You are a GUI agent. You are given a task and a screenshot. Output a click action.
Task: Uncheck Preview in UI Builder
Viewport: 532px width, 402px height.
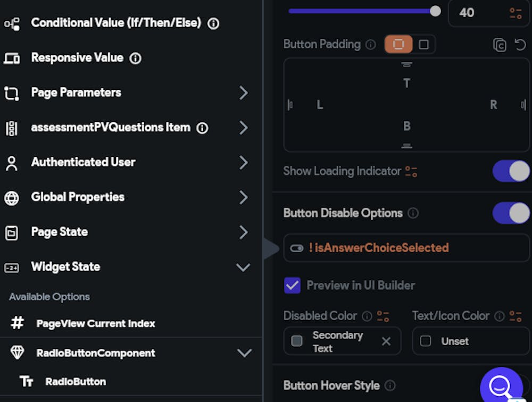293,286
